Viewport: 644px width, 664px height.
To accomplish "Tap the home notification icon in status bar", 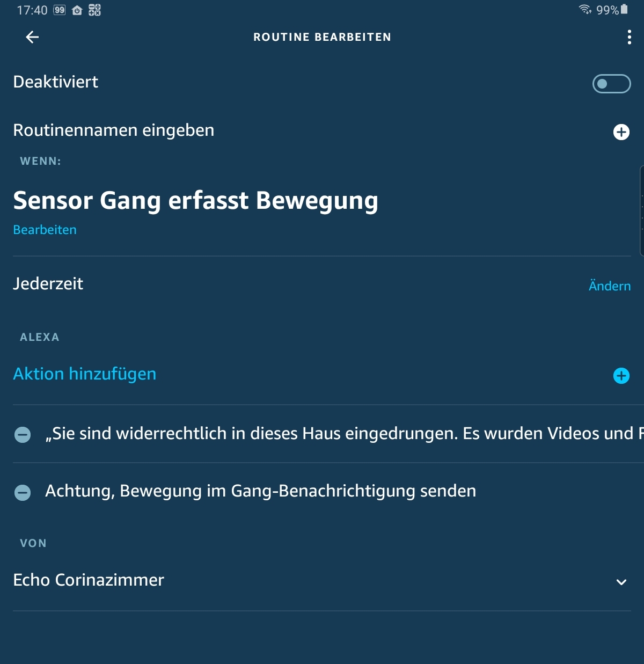I will click(77, 10).
